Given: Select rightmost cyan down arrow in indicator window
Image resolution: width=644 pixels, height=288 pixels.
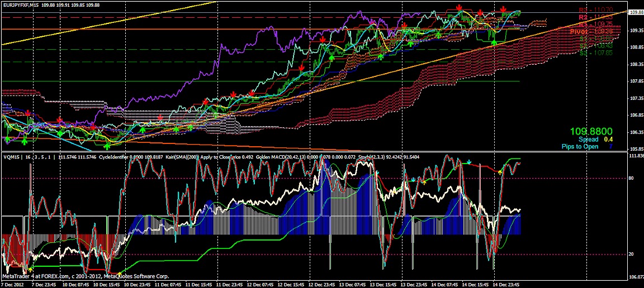Looking at the screenshot, I should pyautogui.click(x=469, y=162).
